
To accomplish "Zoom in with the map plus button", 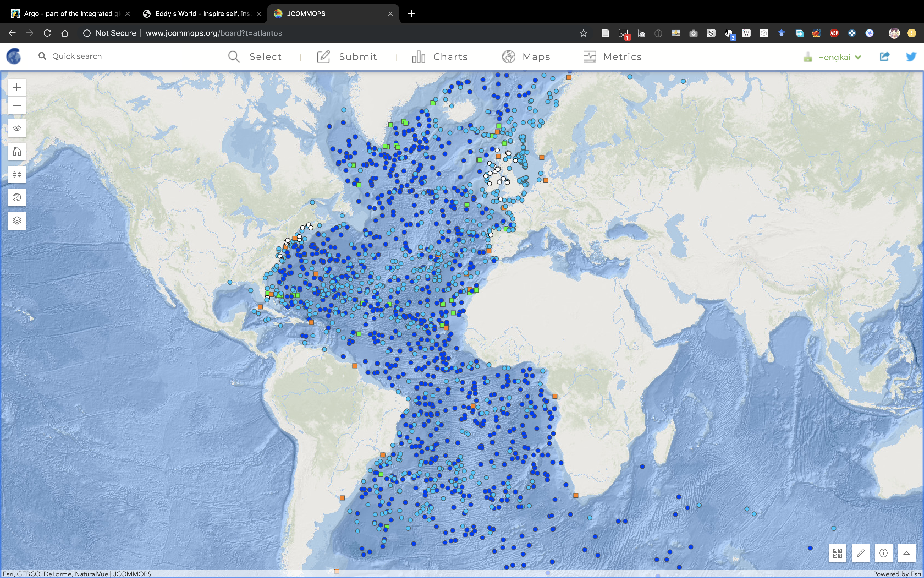I will point(17,88).
